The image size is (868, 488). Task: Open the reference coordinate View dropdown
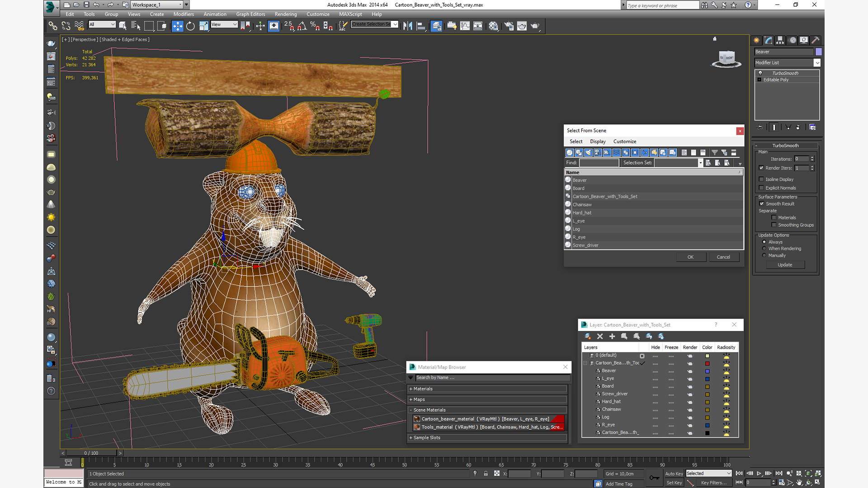224,24
